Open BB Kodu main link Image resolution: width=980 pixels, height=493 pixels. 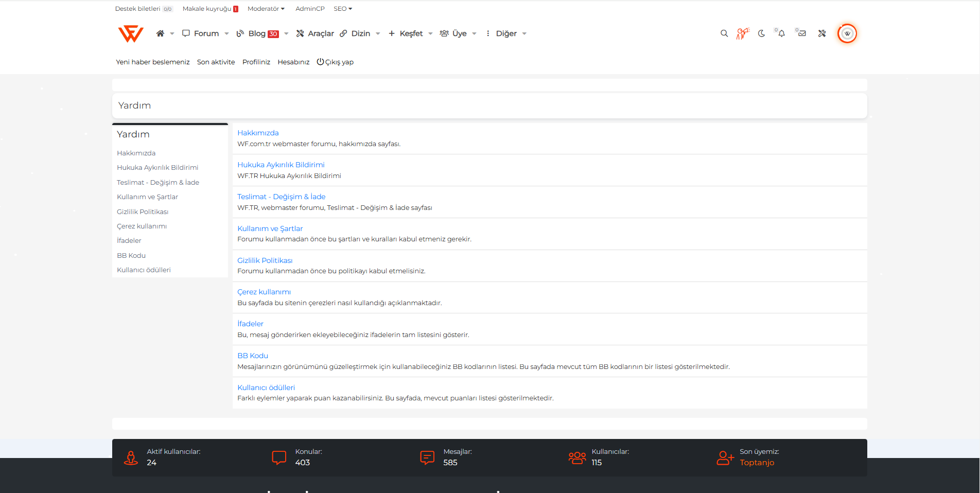[x=253, y=356]
